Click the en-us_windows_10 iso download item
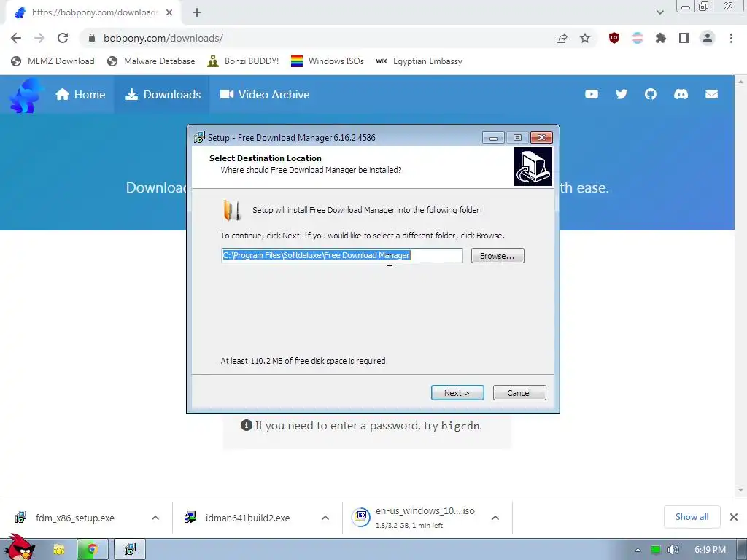747x560 pixels. pyautogui.click(x=414, y=518)
